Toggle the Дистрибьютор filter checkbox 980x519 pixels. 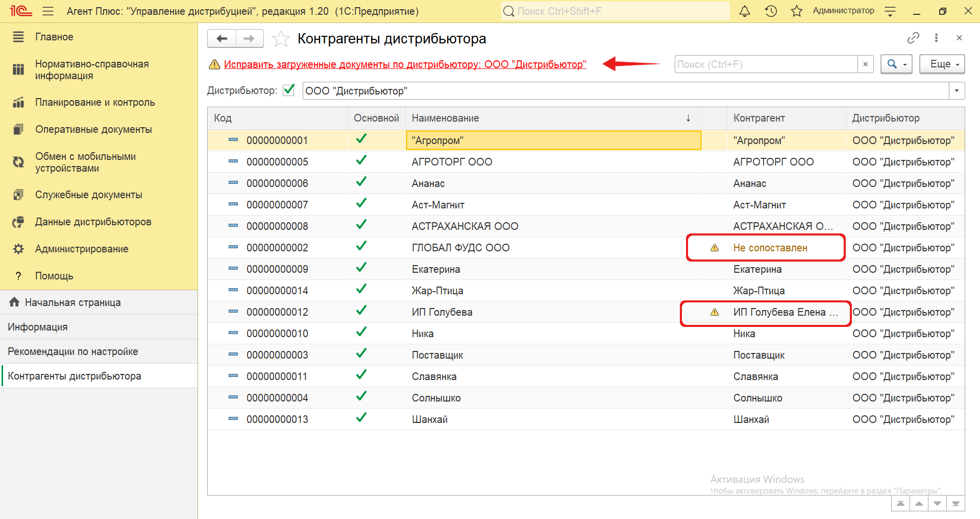pyautogui.click(x=289, y=90)
